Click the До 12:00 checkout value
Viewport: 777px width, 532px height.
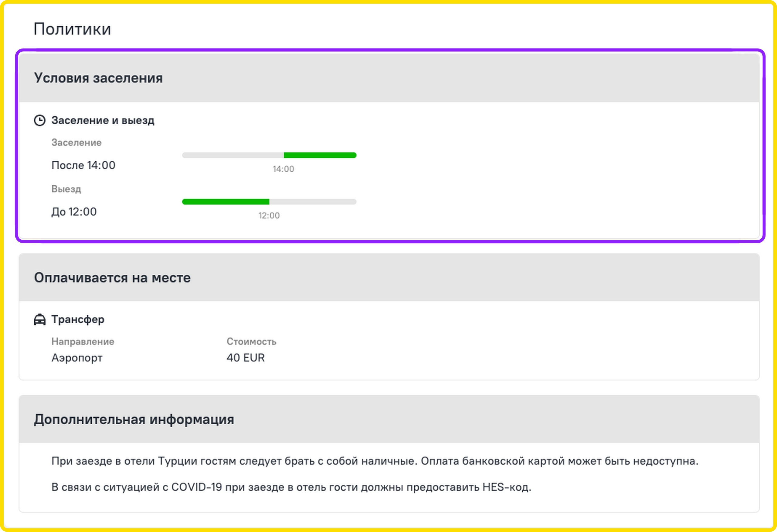[x=74, y=211]
